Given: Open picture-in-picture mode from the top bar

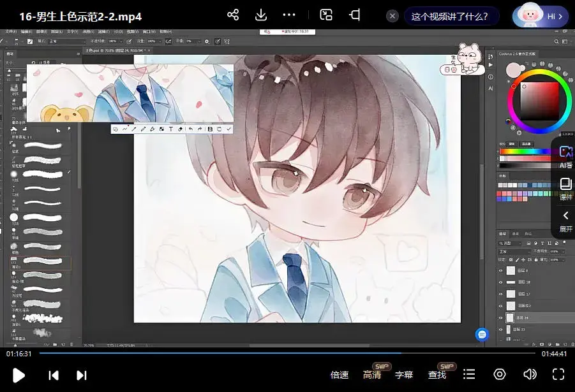Looking at the screenshot, I should (327, 15).
